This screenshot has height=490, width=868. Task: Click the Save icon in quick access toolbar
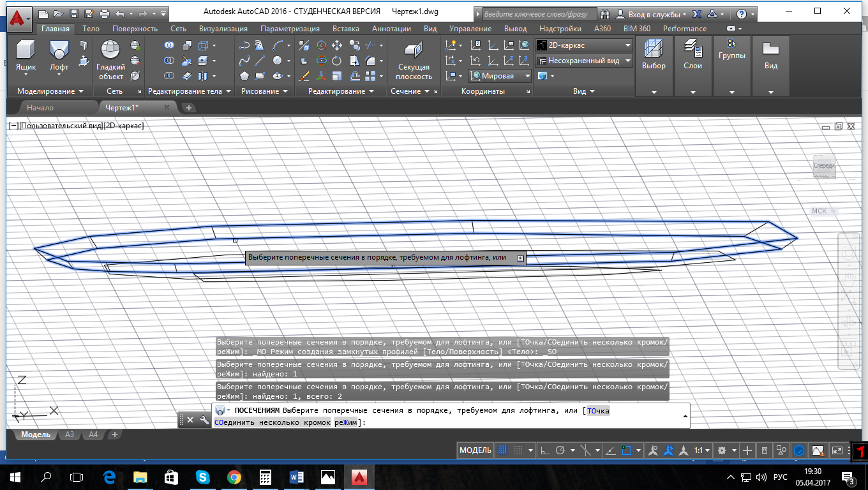click(x=74, y=13)
